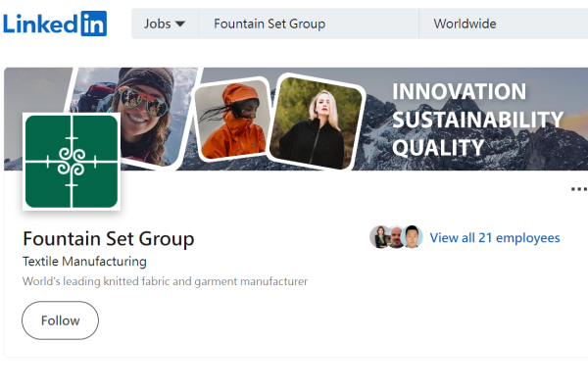Click the green Fountain Set Group company logo
The image size is (588, 392).
tap(71, 162)
